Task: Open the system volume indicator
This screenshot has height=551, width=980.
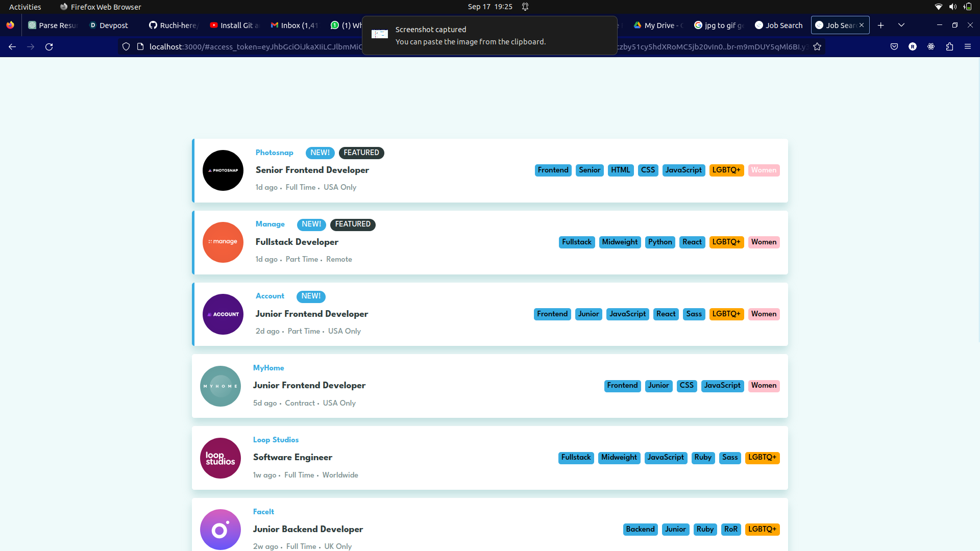Action: [x=952, y=7]
